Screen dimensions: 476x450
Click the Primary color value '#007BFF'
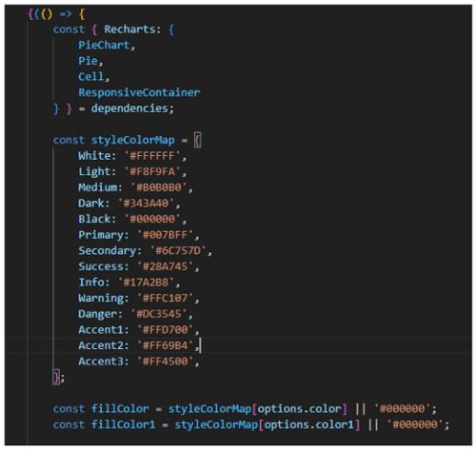165,235
